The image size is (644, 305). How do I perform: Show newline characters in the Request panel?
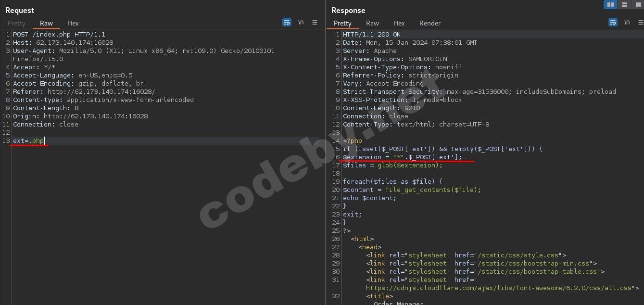[301, 22]
